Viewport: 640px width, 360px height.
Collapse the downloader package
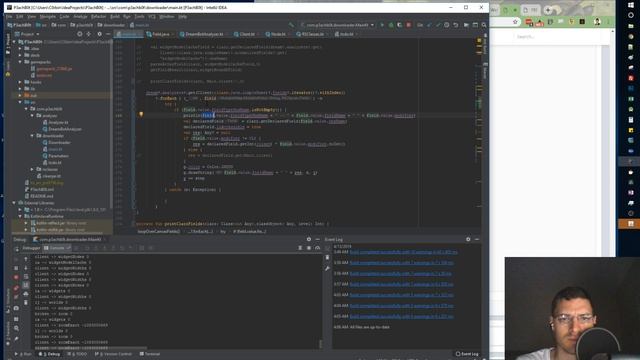32,136
